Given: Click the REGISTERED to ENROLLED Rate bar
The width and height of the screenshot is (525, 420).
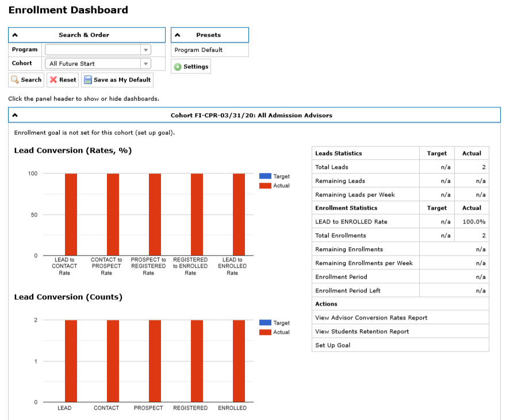Looking at the screenshot, I should coord(197,214).
